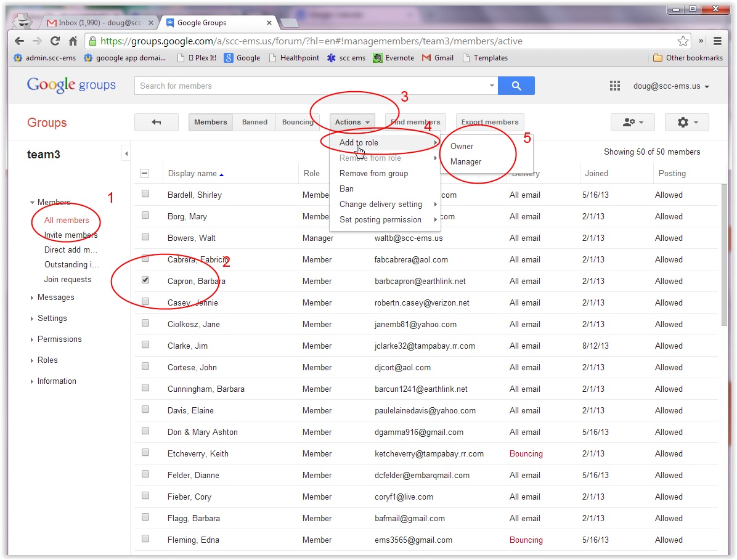Open Evernote bookmark
Screen dimensions: 737x560
(394, 58)
